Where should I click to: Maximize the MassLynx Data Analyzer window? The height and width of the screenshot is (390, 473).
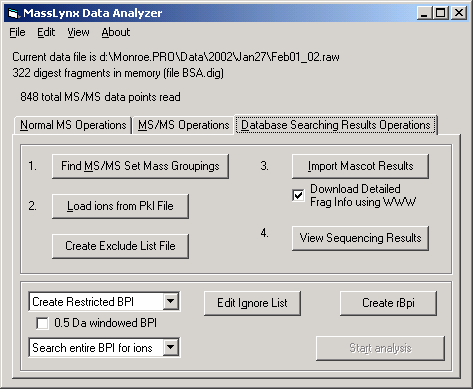click(x=440, y=13)
